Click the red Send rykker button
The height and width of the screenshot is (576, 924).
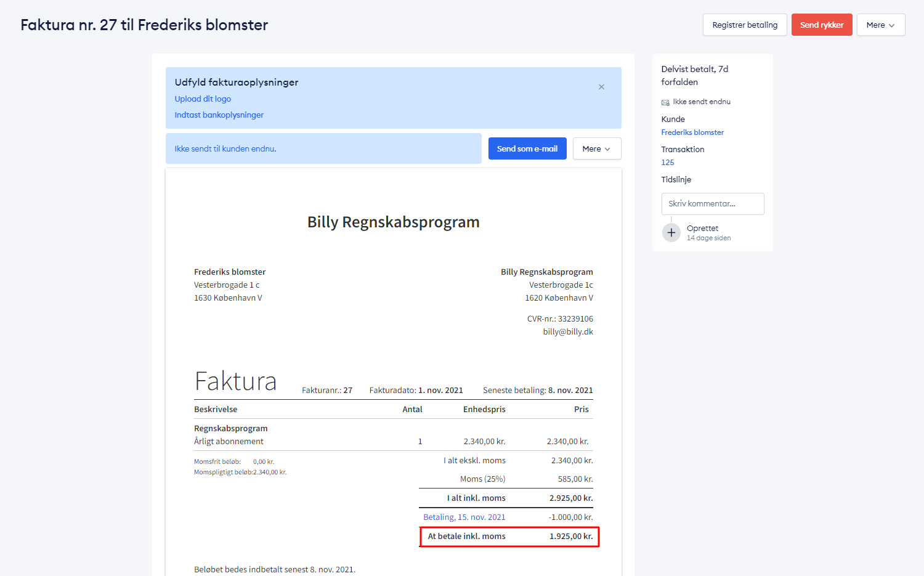(822, 25)
